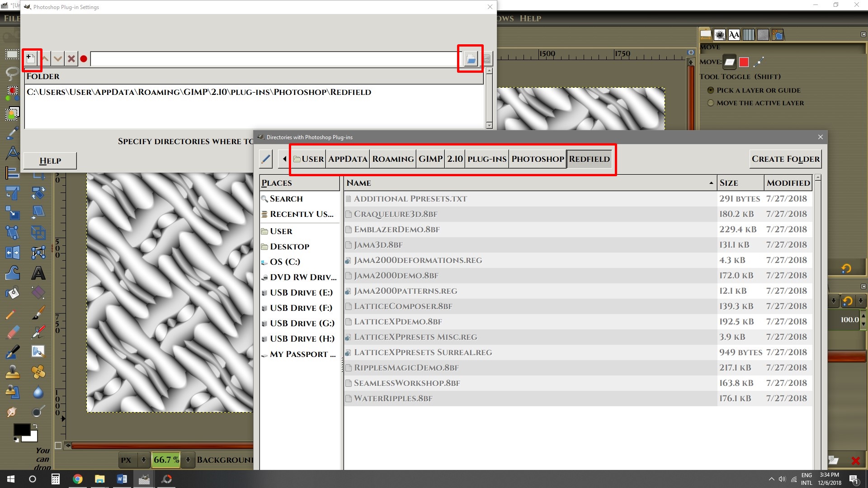Choose the Clone stamp tool
Image resolution: width=868 pixels, height=488 pixels.
[12, 372]
